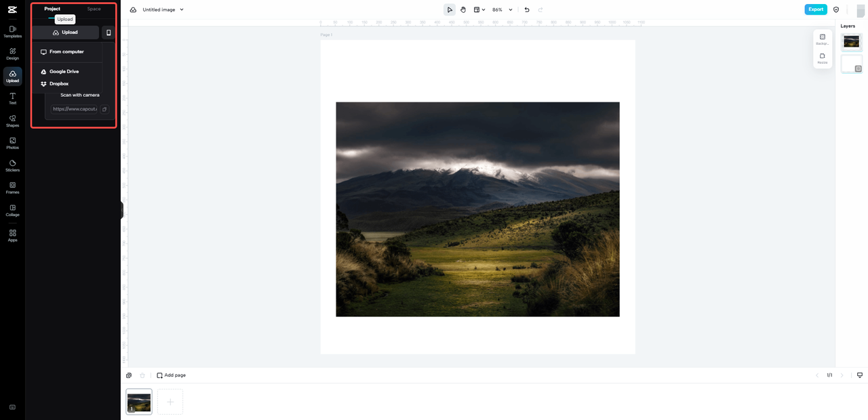Image resolution: width=868 pixels, height=420 pixels.
Task: Open the Background tool in floating panel
Action: coord(823,39)
